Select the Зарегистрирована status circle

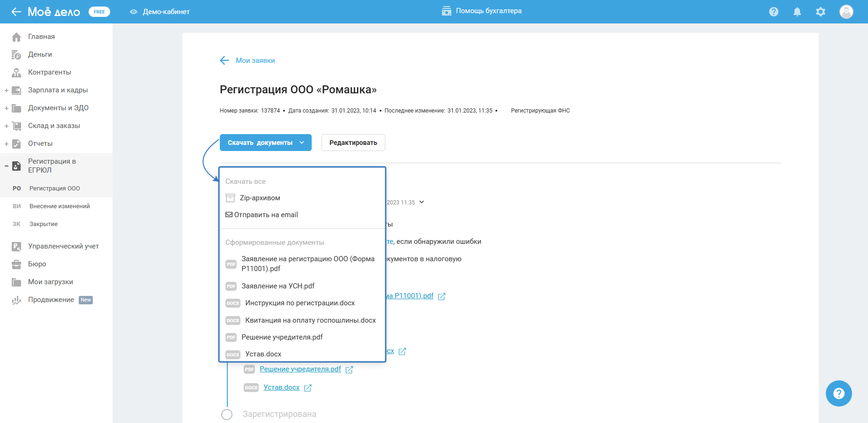point(227,414)
